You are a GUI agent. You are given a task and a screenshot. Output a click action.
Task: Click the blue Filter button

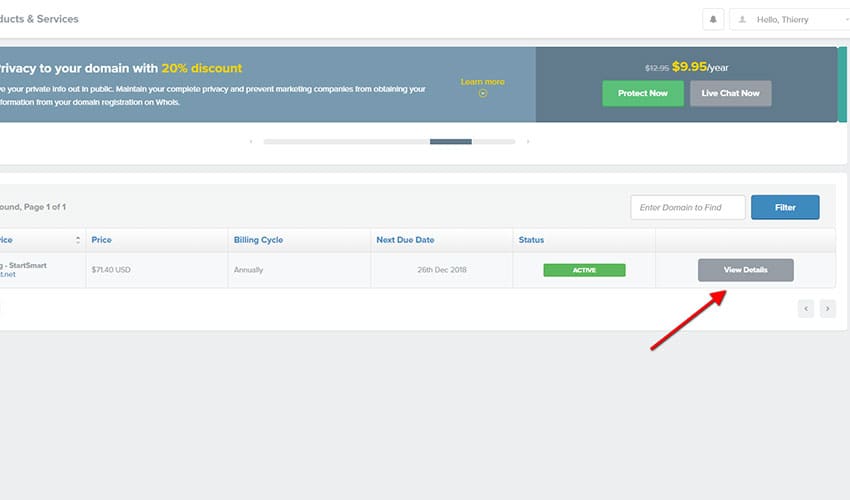click(x=785, y=207)
